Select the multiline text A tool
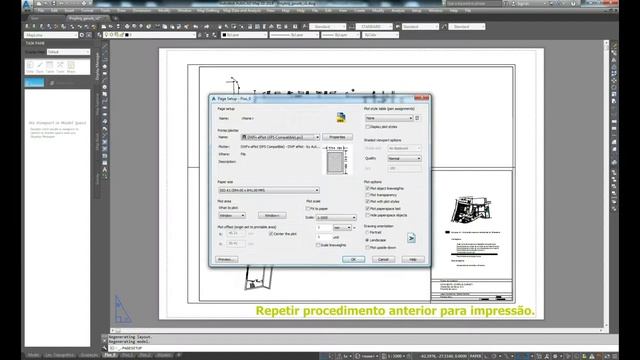The height and width of the screenshot is (360, 640). coord(105,169)
